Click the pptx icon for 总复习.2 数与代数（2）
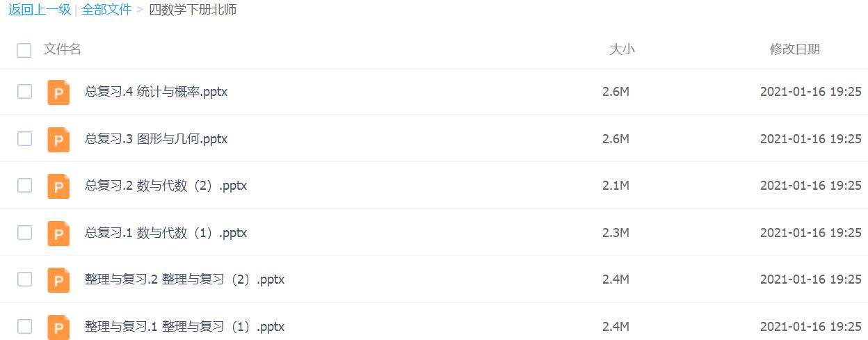Screen dimensions: 868x340 pos(58,186)
